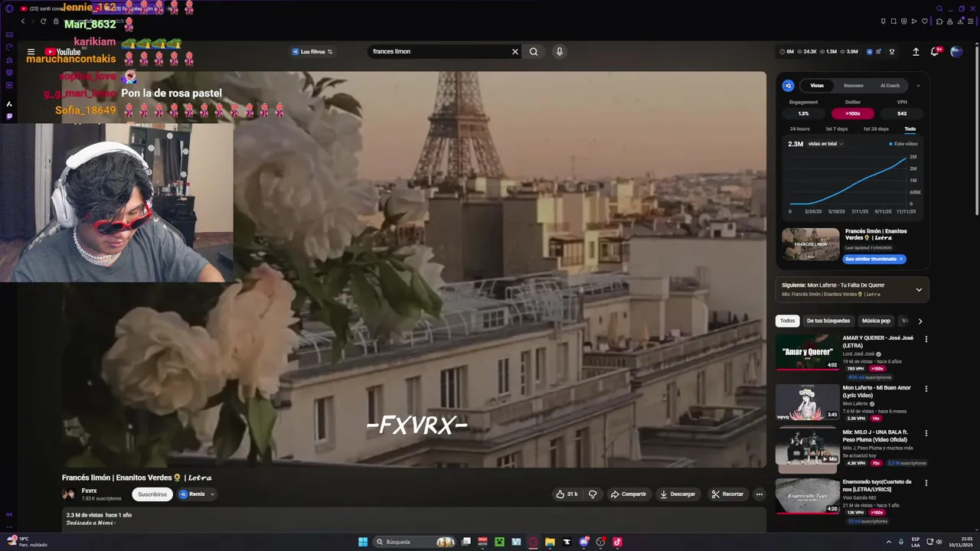Select the '1st 28 days' time range
This screenshot has width=980, height=551.
[x=876, y=129]
